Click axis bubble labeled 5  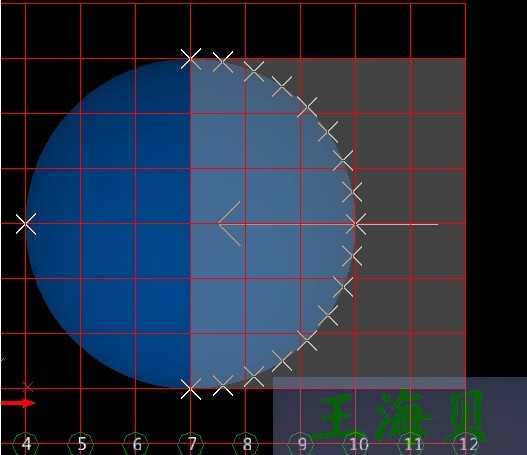(x=81, y=444)
